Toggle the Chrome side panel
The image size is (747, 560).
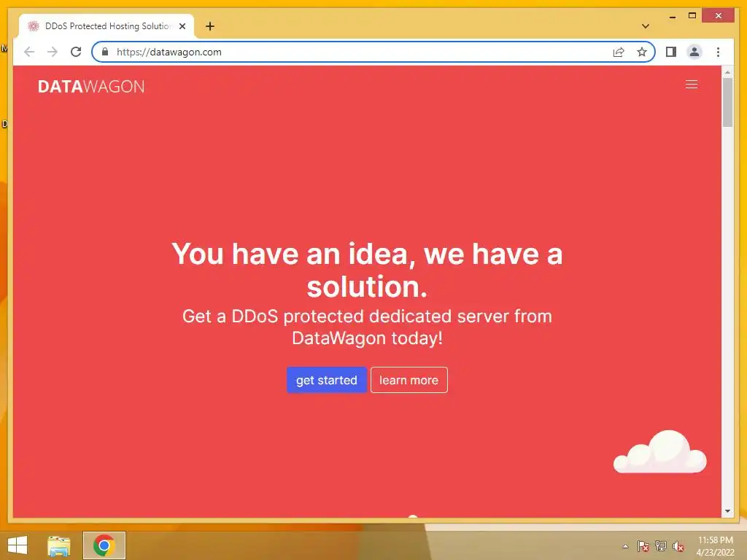(x=671, y=52)
